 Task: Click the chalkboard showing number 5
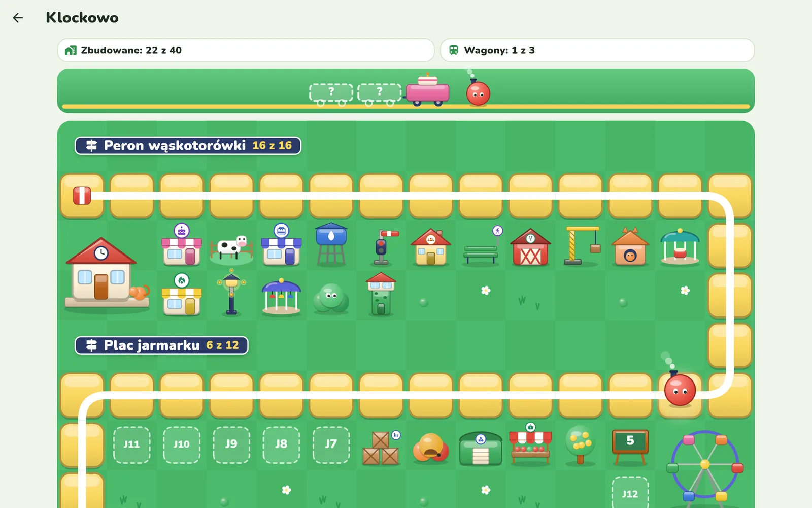(x=630, y=447)
